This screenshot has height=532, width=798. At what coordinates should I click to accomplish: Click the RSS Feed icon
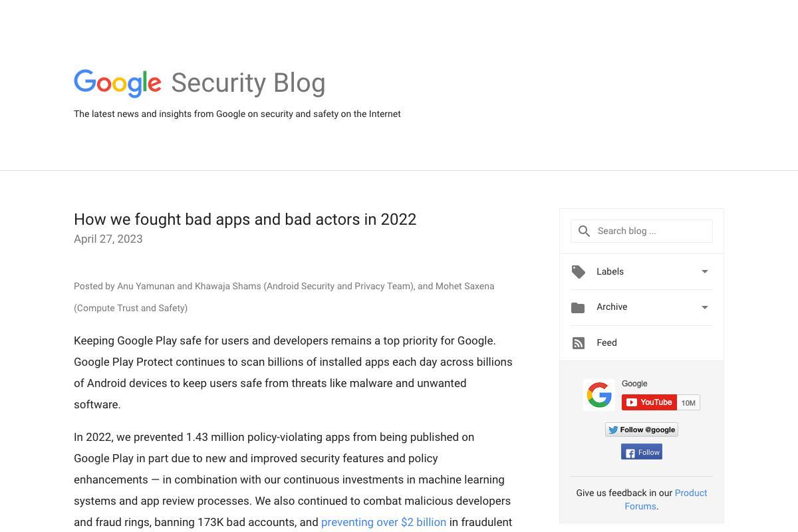(x=579, y=343)
